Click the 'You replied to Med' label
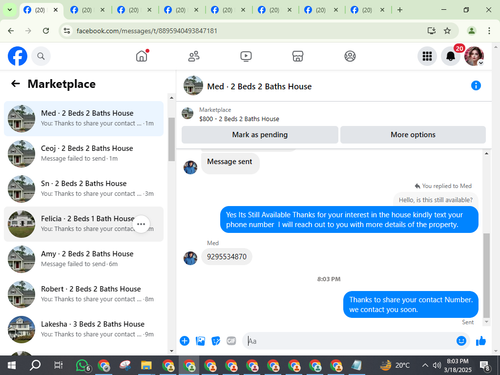The height and width of the screenshot is (375, 500). coord(443,186)
